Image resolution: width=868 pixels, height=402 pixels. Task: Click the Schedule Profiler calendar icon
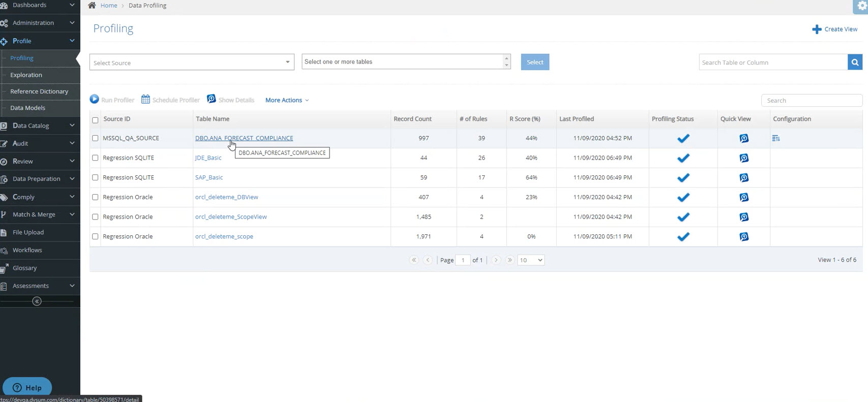click(145, 99)
